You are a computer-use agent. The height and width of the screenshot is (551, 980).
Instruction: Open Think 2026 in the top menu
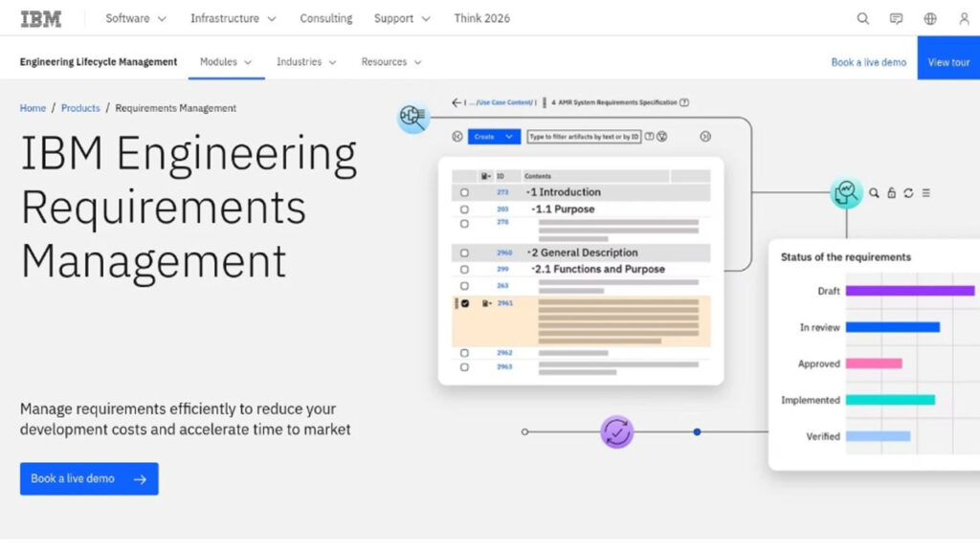pyautogui.click(x=482, y=19)
